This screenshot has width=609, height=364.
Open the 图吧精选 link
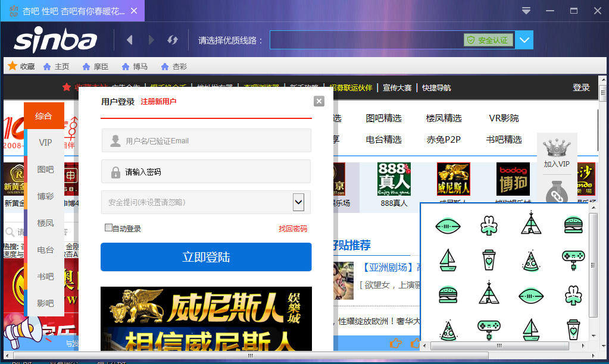[383, 118]
